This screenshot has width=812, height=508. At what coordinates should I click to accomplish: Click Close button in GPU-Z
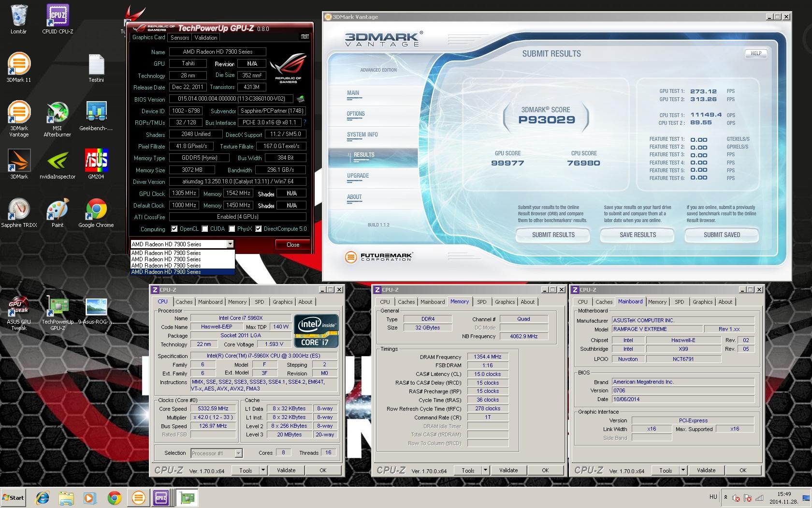[293, 245]
